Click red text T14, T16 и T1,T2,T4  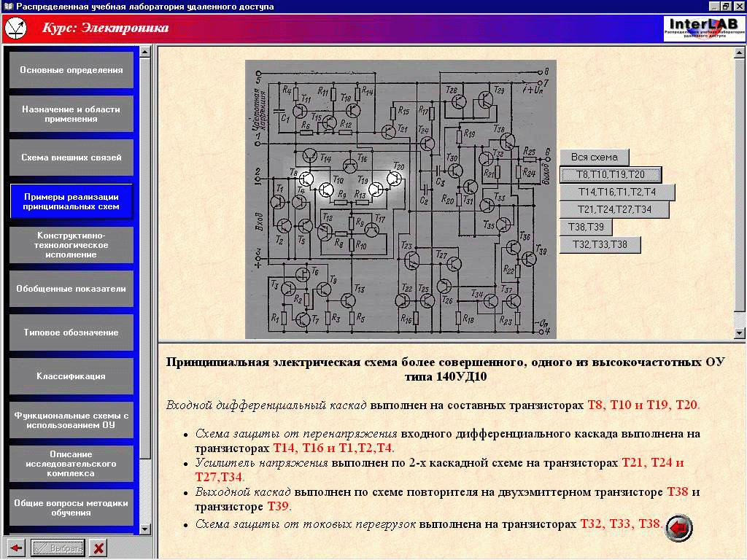(x=333, y=448)
